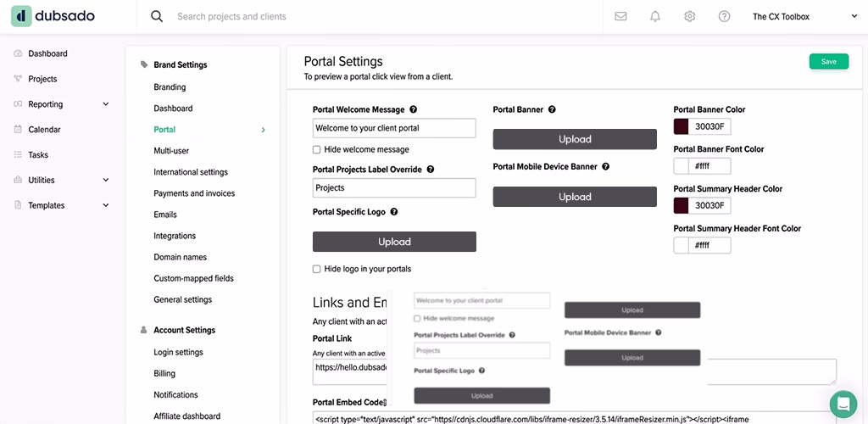Check Hide logo in your portals
The width and height of the screenshot is (868, 424).
(317, 269)
